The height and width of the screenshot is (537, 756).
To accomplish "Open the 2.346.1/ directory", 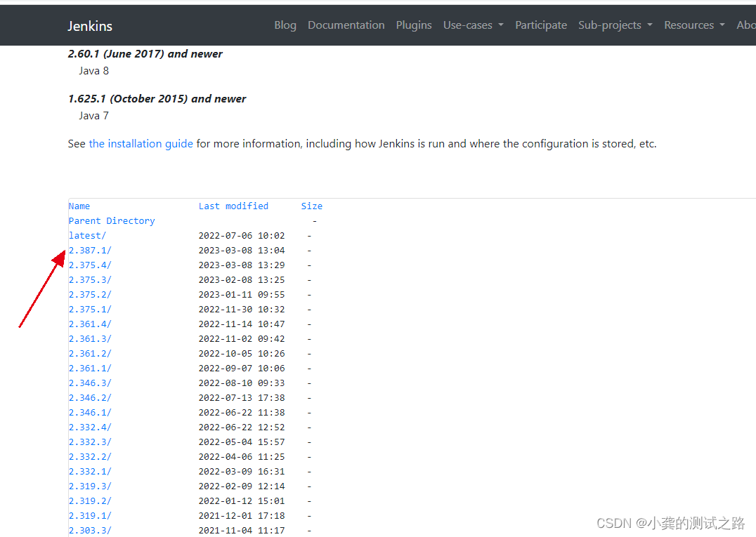I will tap(90, 412).
